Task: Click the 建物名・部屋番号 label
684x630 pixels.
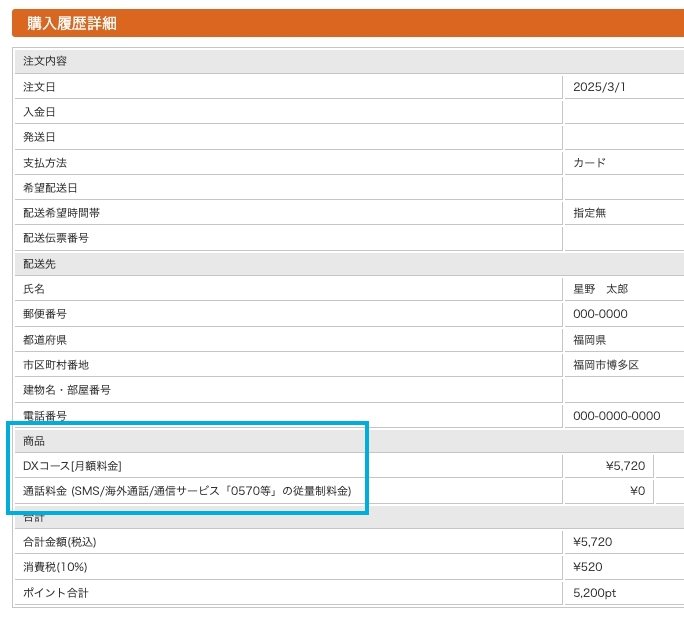Action: (67, 390)
